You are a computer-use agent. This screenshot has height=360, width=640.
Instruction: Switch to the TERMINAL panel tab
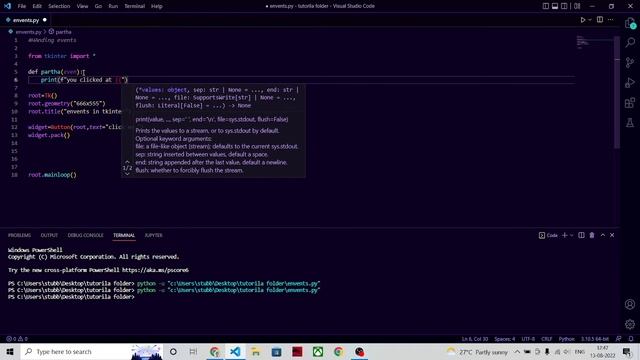[x=124, y=235]
